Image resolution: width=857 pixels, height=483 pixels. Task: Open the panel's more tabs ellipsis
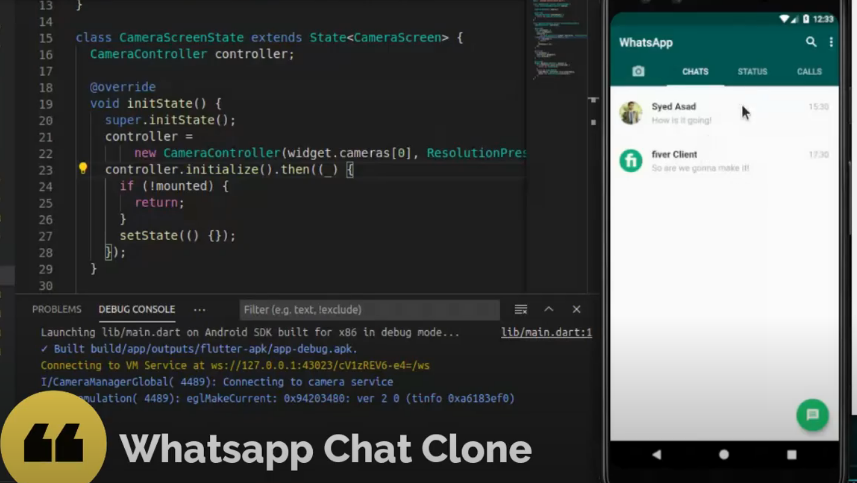[x=199, y=310]
